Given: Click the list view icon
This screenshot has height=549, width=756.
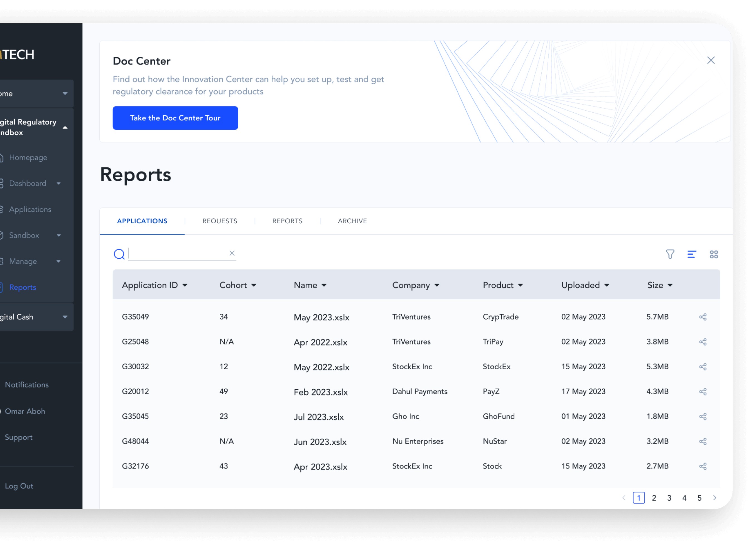Looking at the screenshot, I should click(x=692, y=254).
